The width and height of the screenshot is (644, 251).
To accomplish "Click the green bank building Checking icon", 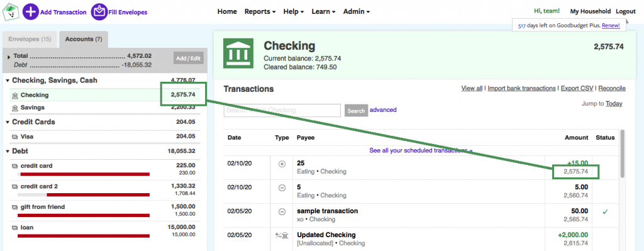I will tap(238, 53).
